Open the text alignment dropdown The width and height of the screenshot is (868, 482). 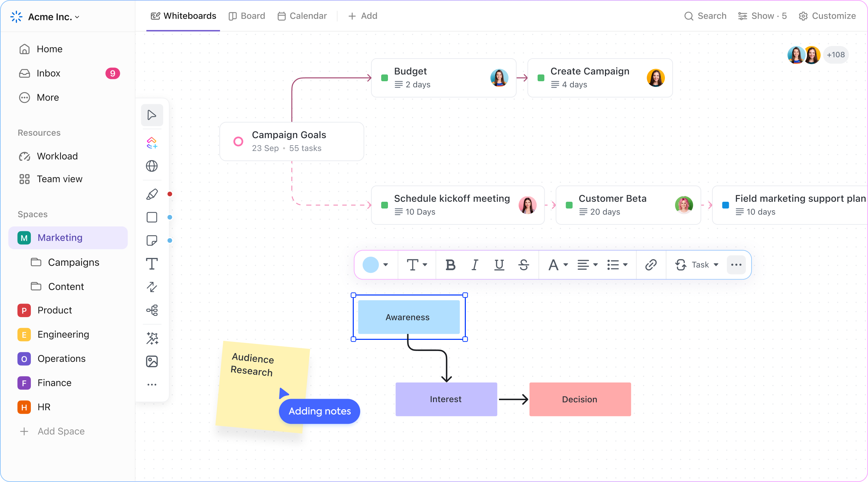(x=586, y=265)
